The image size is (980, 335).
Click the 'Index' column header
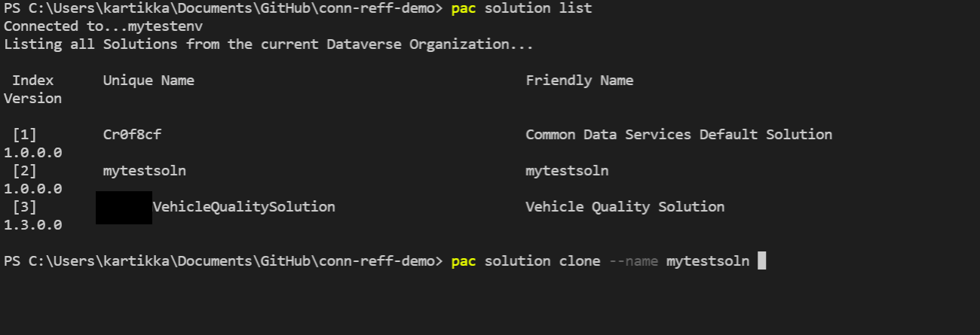(33, 81)
